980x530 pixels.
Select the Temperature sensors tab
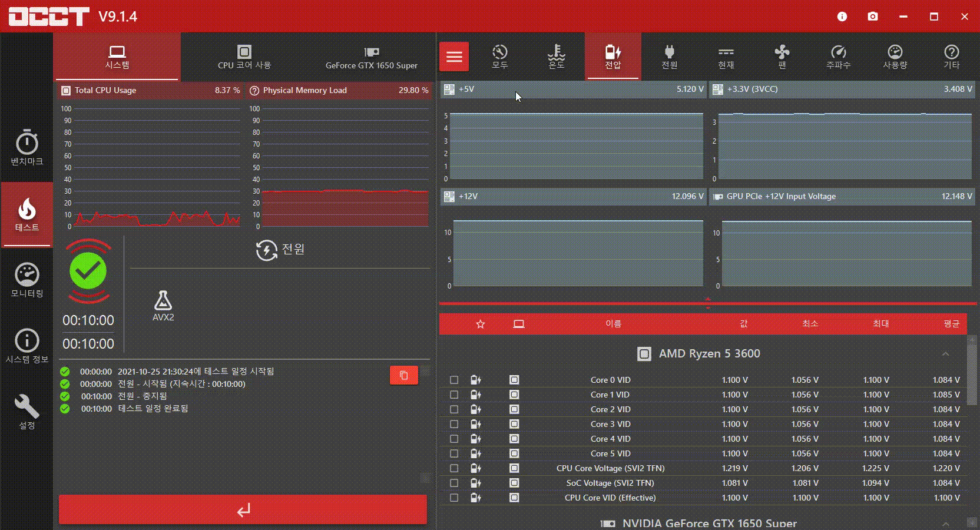point(557,57)
